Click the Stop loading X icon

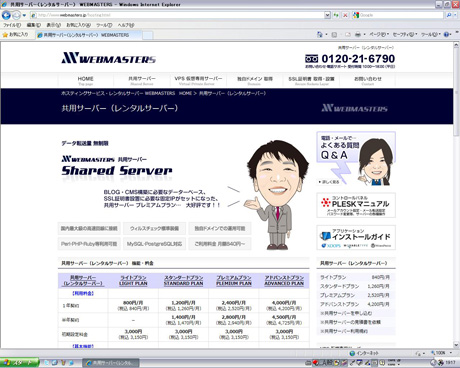[x=345, y=15]
